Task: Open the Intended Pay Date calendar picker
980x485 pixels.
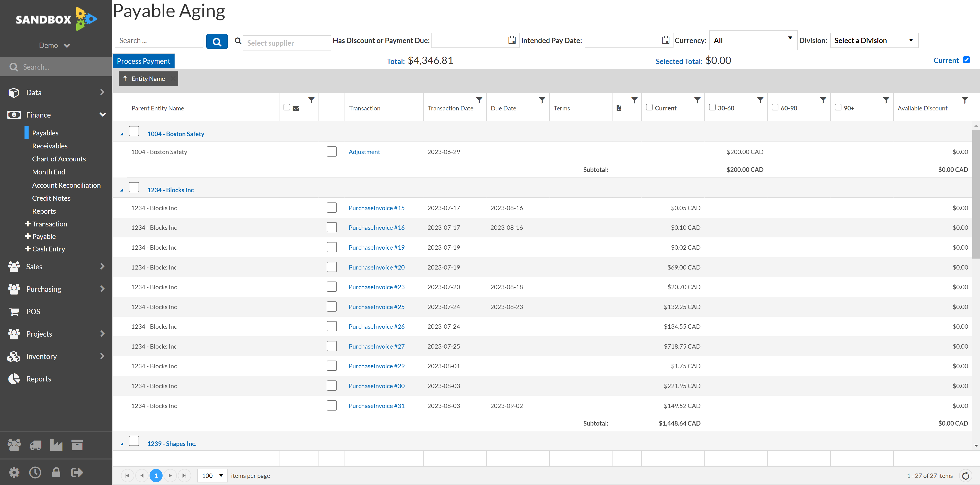Action: coord(665,40)
